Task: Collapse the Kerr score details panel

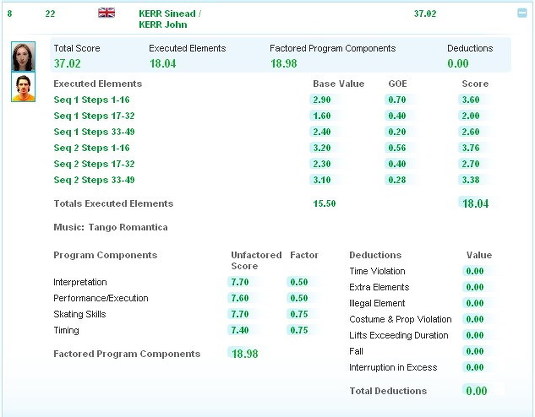Action: click(x=522, y=13)
